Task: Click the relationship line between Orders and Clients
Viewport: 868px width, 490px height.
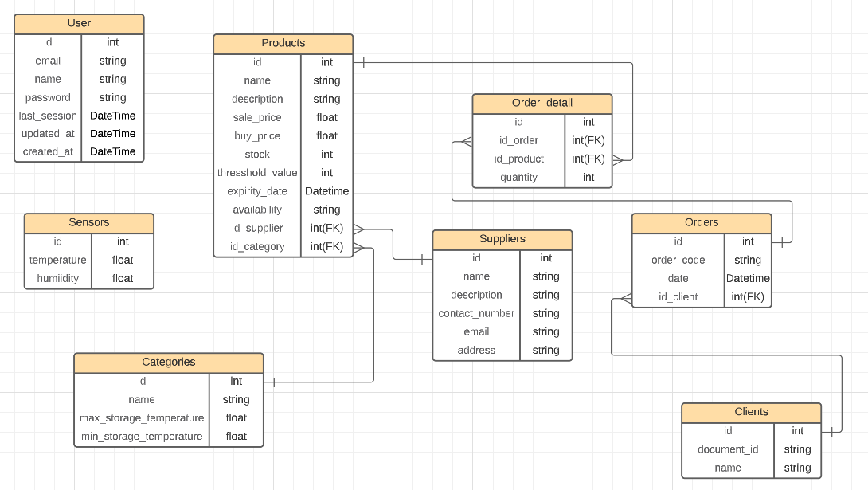Action: (x=717, y=353)
